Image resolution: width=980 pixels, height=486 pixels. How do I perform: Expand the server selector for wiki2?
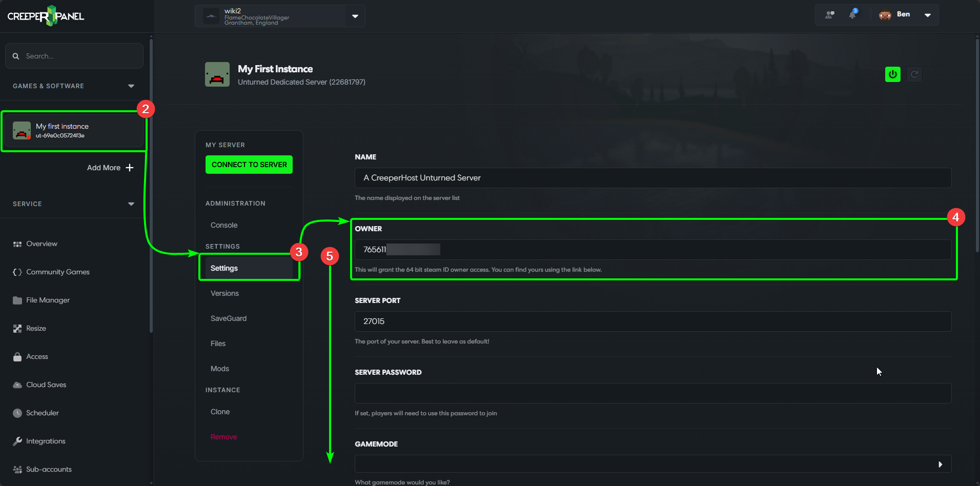coord(355,16)
